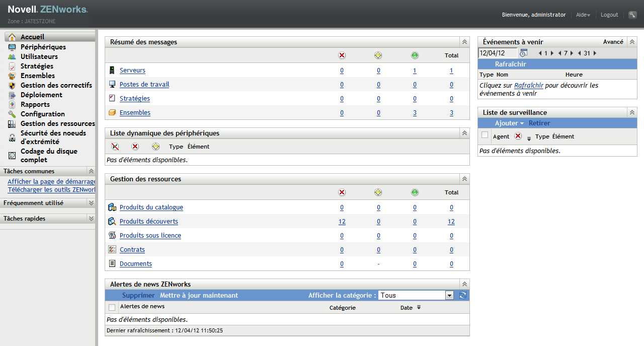Collapse the Résumé des messages panel
Image resolution: width=644 pixels, height=346 pixels.
[x=463, y=42]
